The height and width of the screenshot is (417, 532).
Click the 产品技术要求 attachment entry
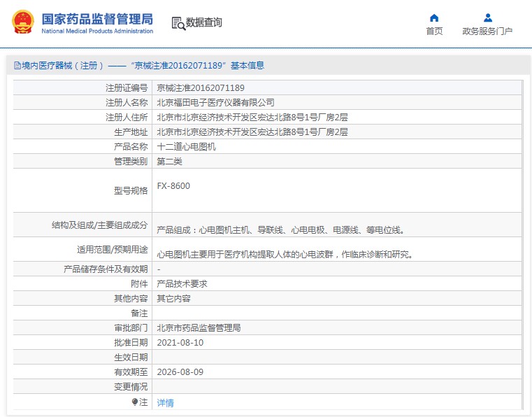tap(182, 284)
